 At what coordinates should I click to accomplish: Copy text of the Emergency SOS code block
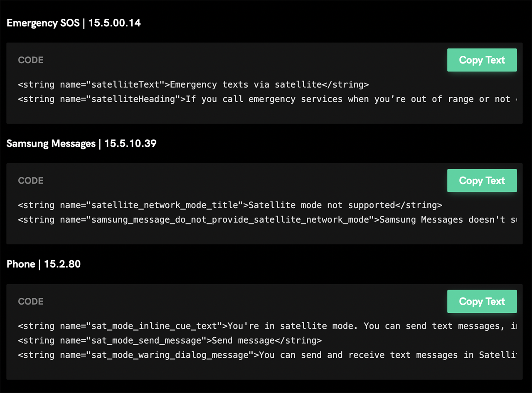point(482,60)
